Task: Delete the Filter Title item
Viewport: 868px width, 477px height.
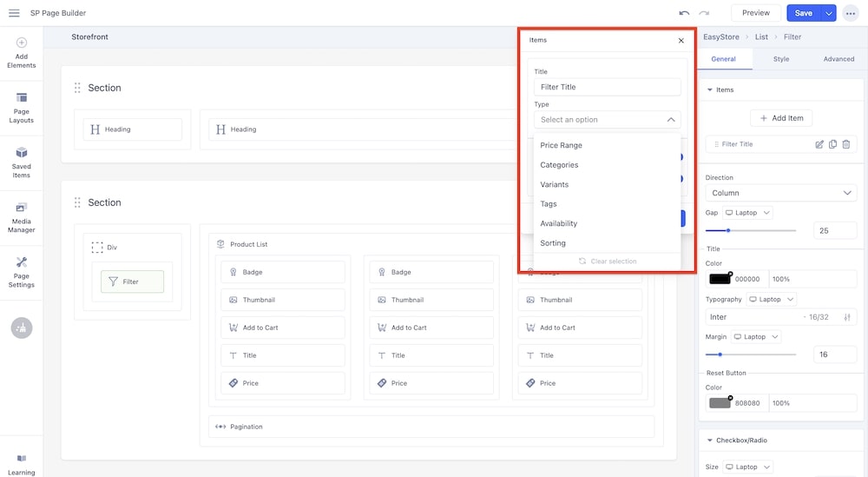Action: pyautogui.click(x=846, y=144)
